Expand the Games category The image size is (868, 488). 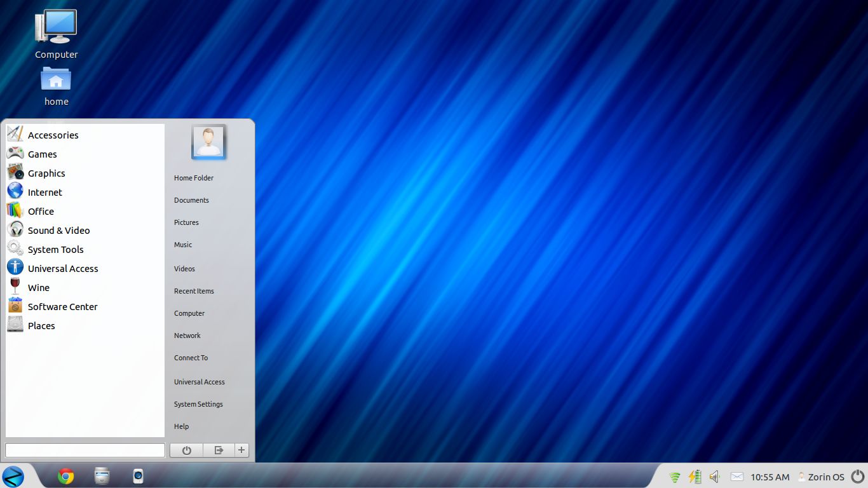(x=42, y=154)
